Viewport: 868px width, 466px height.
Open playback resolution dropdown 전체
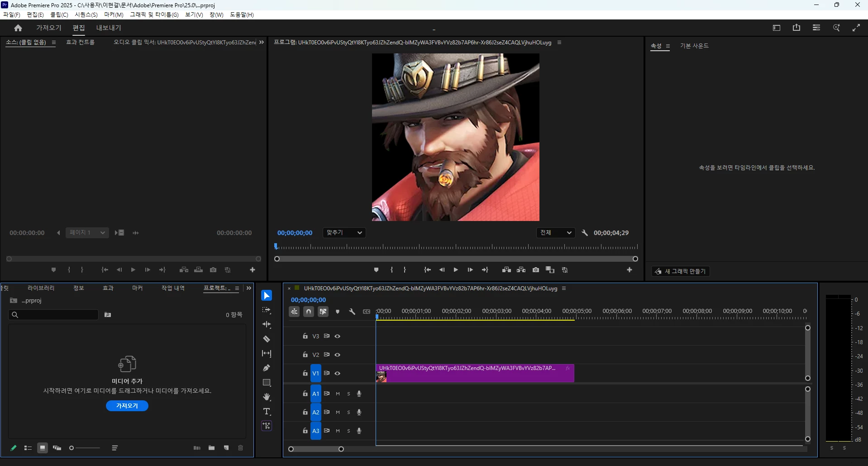point(556,233)
